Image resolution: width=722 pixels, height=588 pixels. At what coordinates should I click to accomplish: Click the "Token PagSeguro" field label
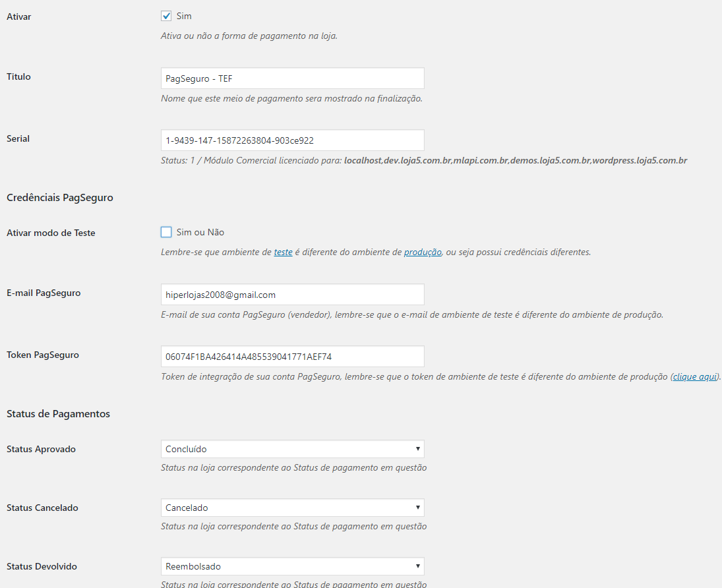click(43, 355)
